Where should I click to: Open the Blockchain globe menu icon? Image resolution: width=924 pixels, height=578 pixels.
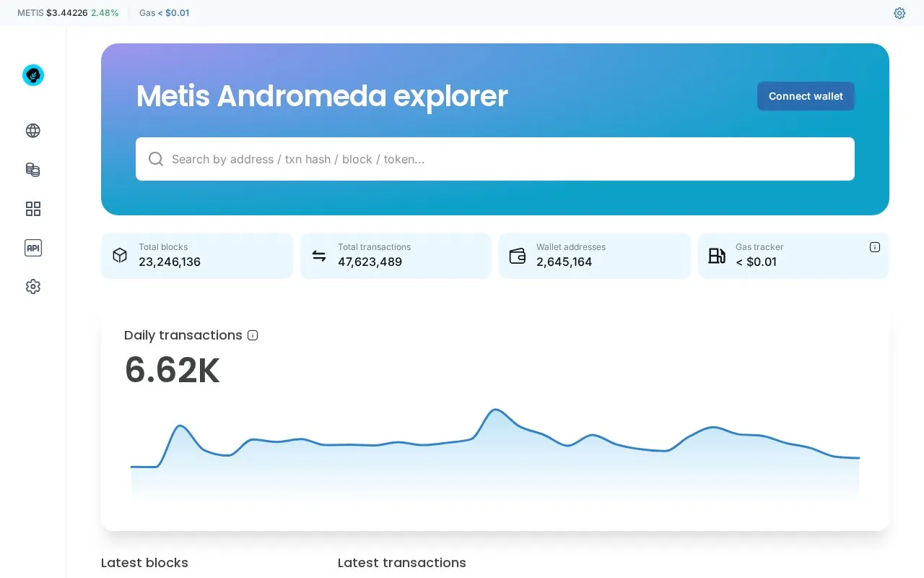[x=33, y=131]
